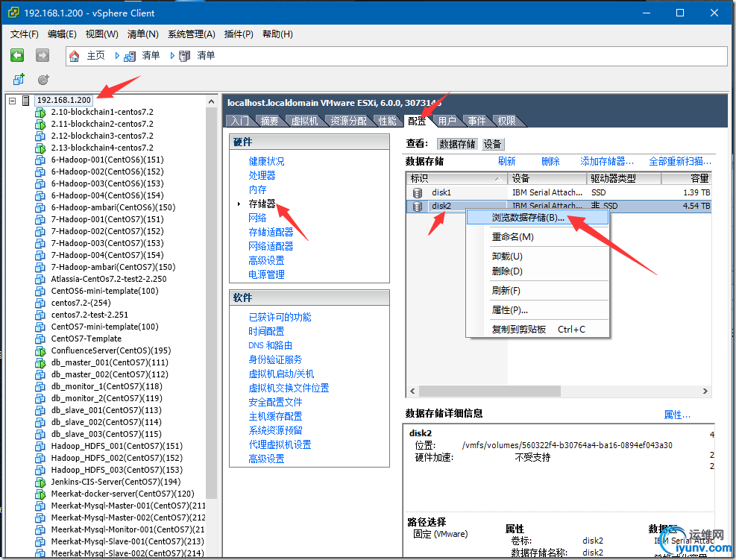Click the grey new resource pool icon
736x560 pixels.
[43, 79]
